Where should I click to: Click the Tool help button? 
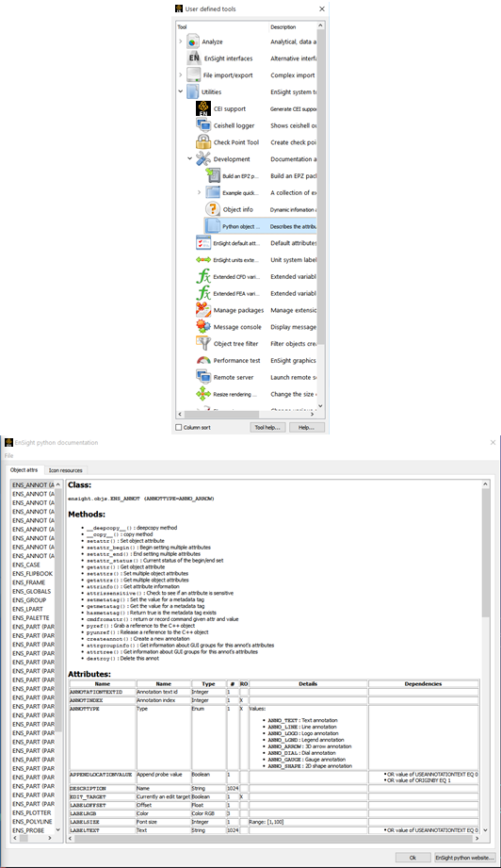pos(267,427)
